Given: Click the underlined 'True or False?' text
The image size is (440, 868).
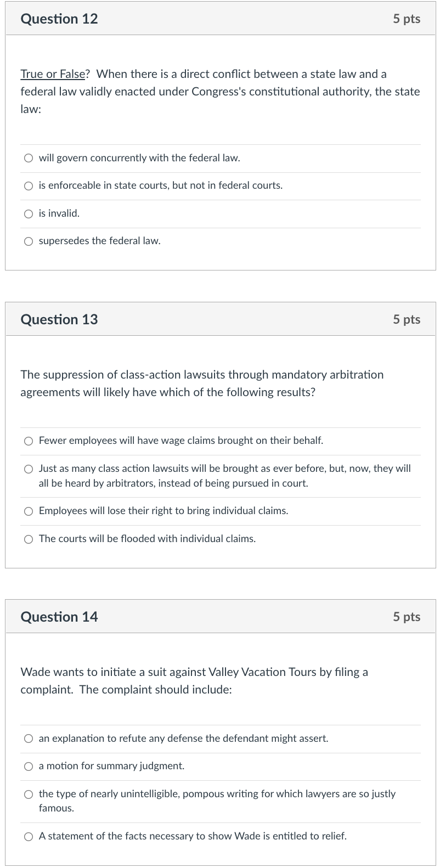Looking at the screenshot, I should coord(51,74).
